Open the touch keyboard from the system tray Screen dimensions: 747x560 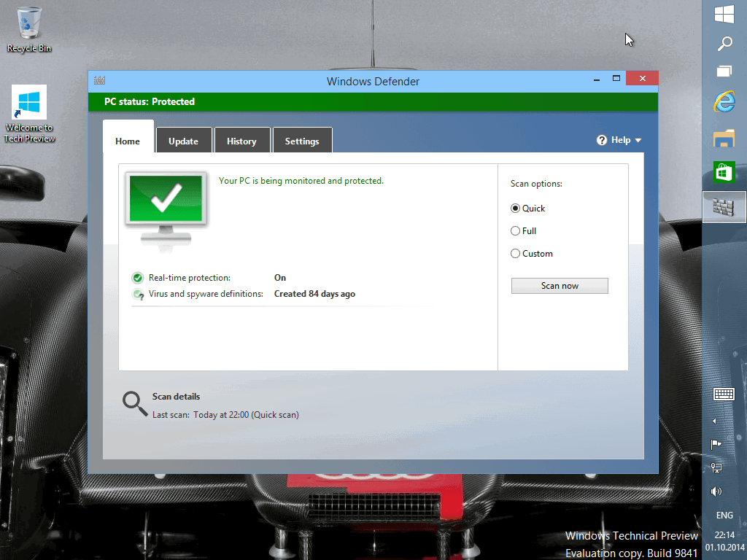(724, 394)
